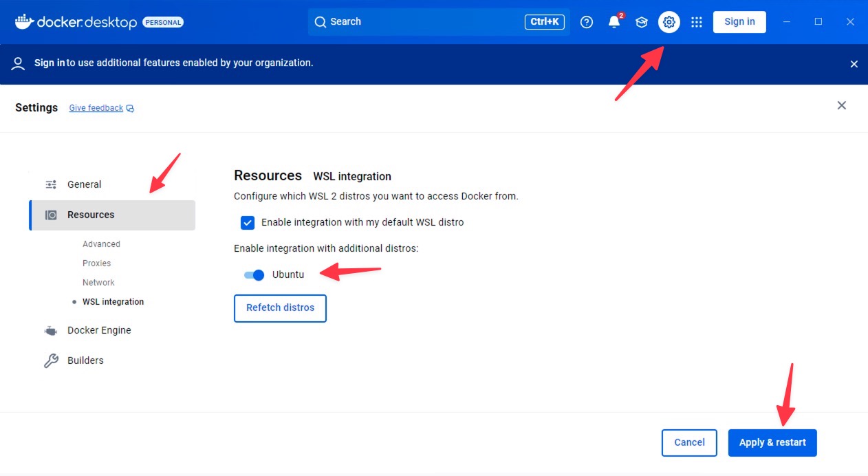Image resolution: width=868 pixels, height=476 pixels.
Task: Close the Settings panel
Action: (842, 105)
